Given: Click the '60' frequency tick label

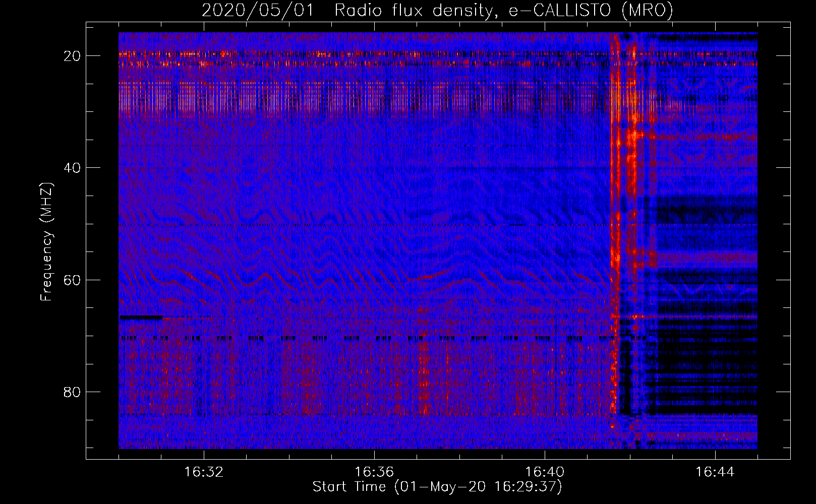Looking at the screenshot, I should coord(73,280).
